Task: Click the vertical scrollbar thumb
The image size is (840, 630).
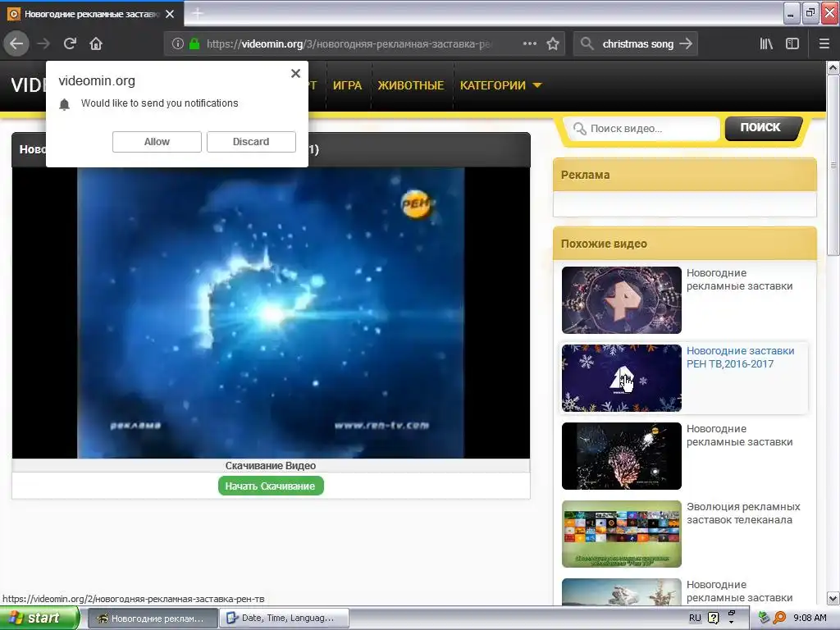Action: 833,165
